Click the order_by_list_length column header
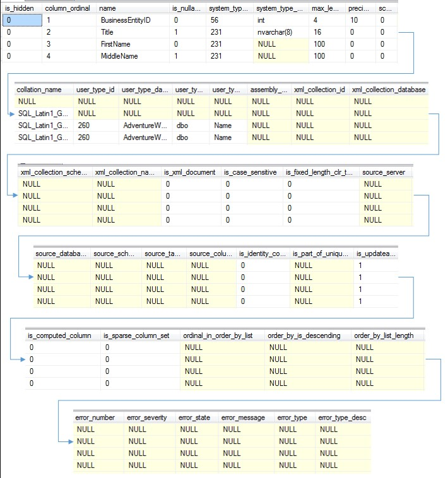448x478 pixels. pyautogui.click(x=387, y=335)
